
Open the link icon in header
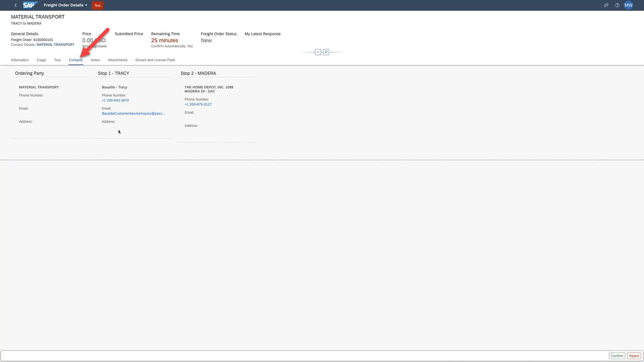606,5
